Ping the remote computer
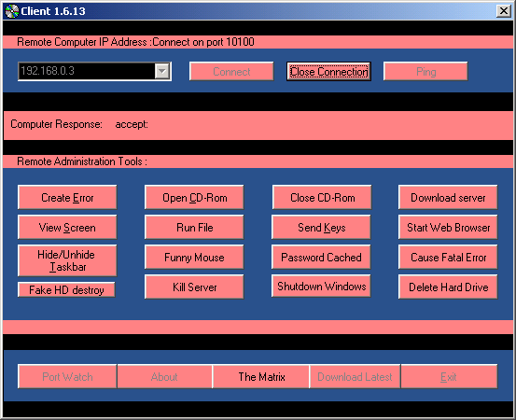 tap(425, 72)
